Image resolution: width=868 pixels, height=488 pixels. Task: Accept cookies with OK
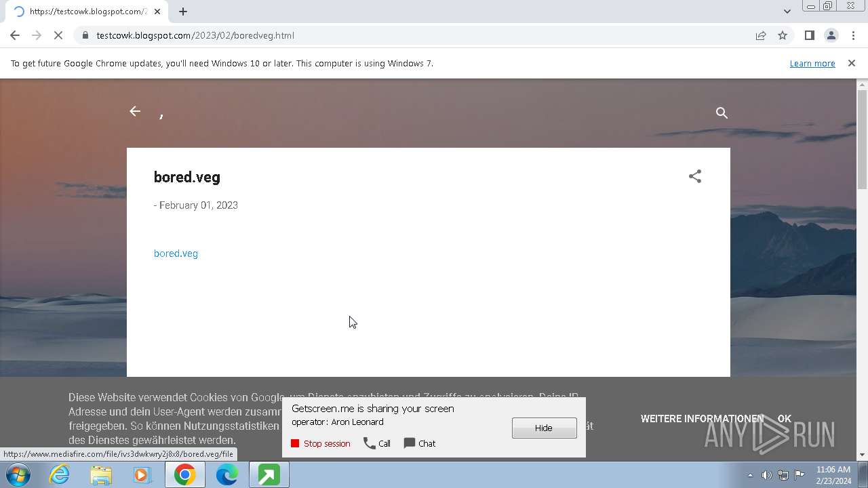tap(785, 419)
